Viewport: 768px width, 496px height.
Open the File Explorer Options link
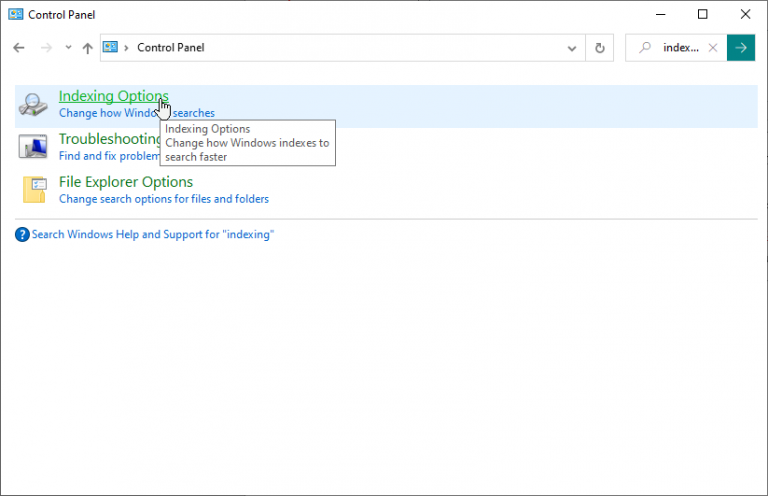click(126, 182)
